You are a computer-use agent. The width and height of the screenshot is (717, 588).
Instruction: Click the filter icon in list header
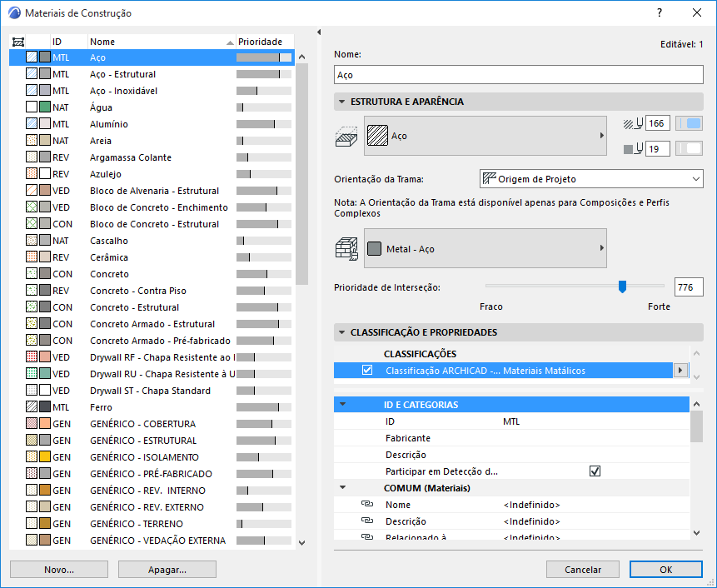point(17,42)
